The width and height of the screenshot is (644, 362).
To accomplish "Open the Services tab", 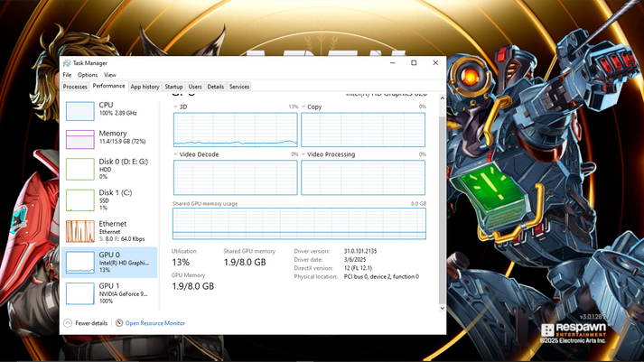I will (239, 87).
